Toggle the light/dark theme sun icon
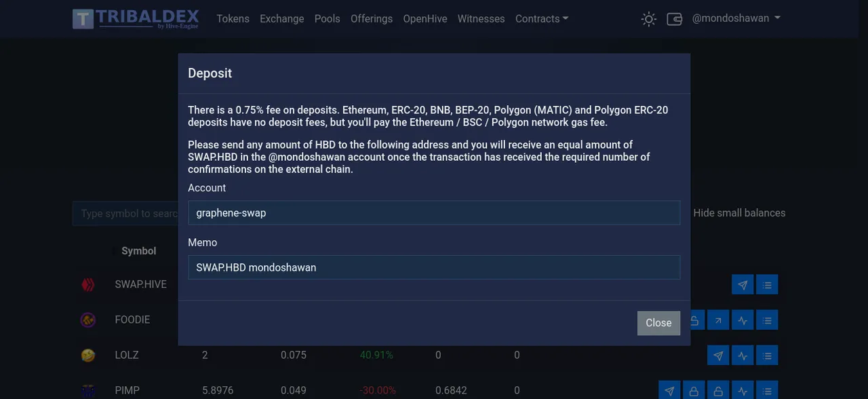868x399 pixels. 649,19
